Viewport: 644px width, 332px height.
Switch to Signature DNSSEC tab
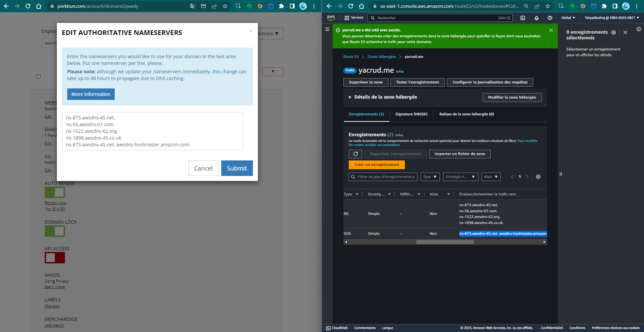(412, 114)
